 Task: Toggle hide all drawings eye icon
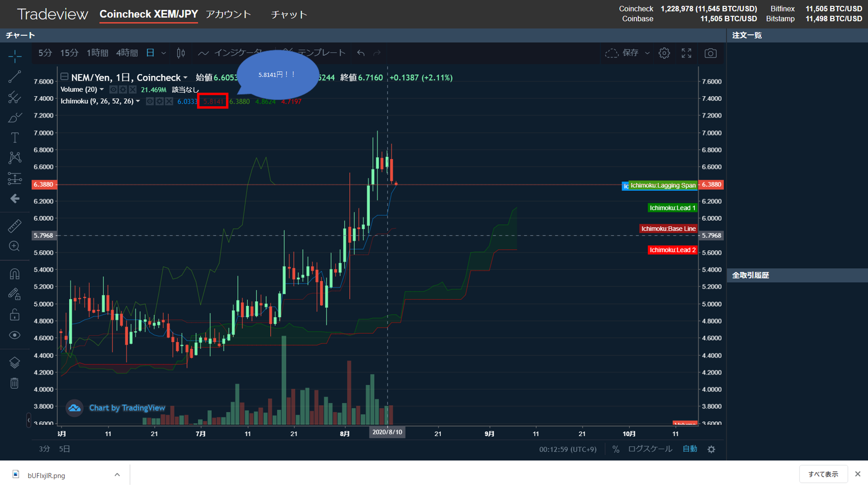click(x=15, y=335)
